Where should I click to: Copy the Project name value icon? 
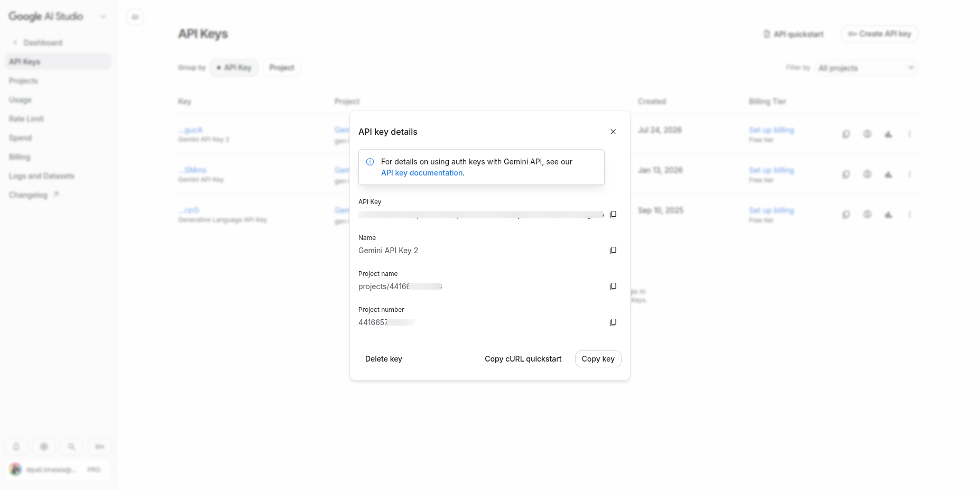[x=613, y=286]
